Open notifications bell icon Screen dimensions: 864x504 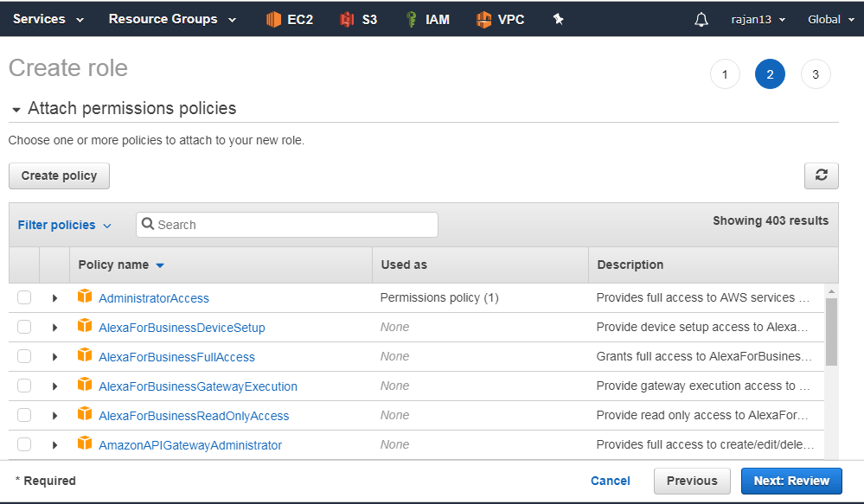coord(701,20)
